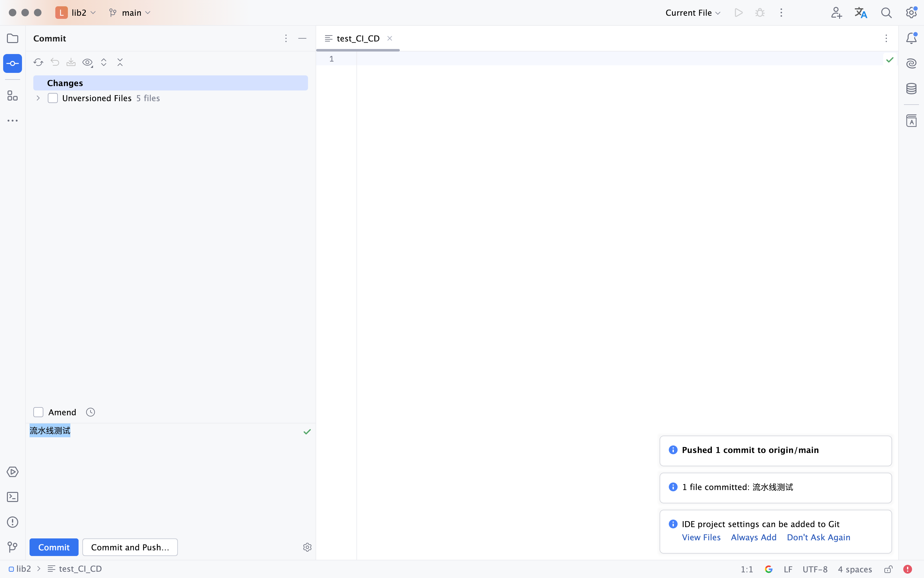Open the Current File run configuration dropdown
This screenshot has width=924, height=578.
coord(692,13)
